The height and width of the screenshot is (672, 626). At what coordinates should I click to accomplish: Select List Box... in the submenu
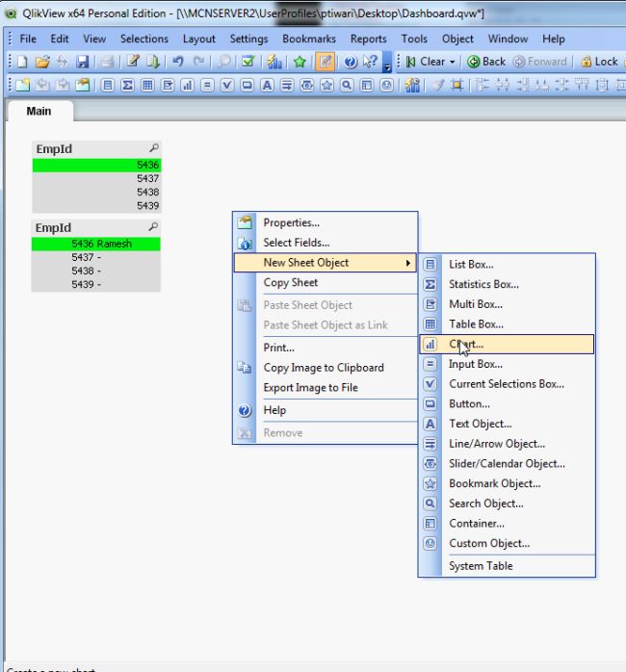click(507, 265)
